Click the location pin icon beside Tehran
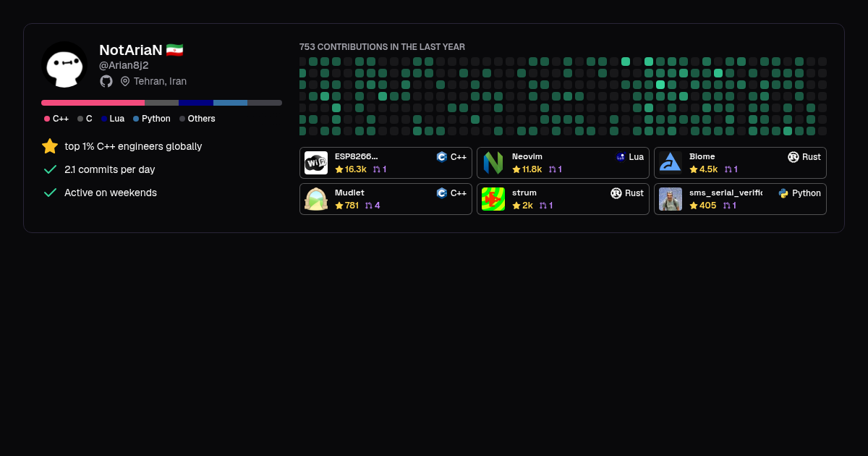868x456 pixels. (x=125, y=81)
